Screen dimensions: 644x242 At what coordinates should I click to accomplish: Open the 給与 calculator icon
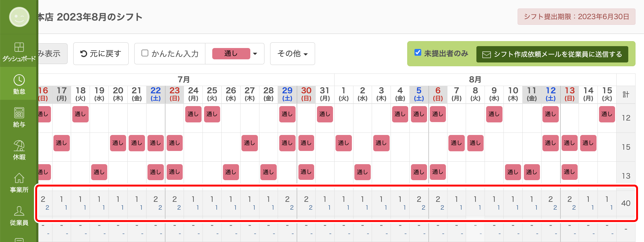click(x=19, y=113)
